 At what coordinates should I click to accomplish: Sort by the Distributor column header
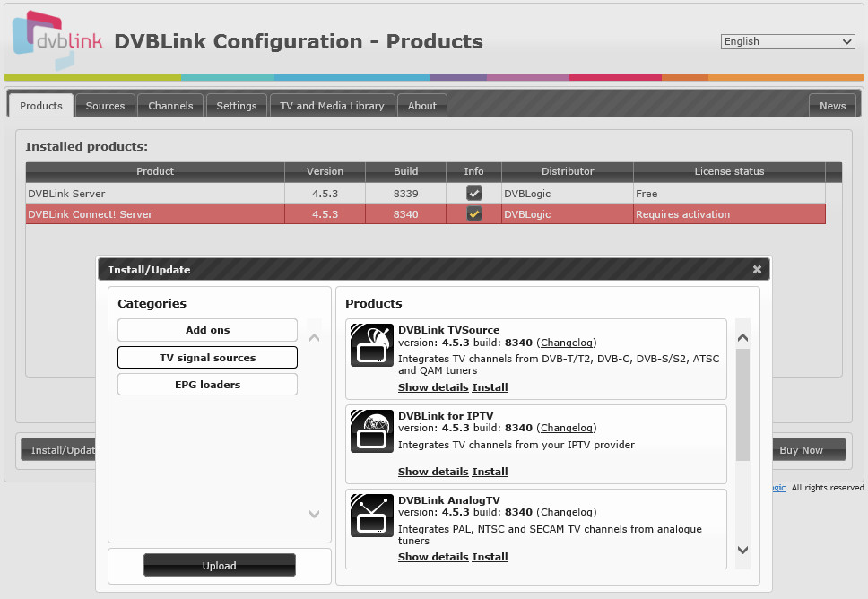pos(568,171)
